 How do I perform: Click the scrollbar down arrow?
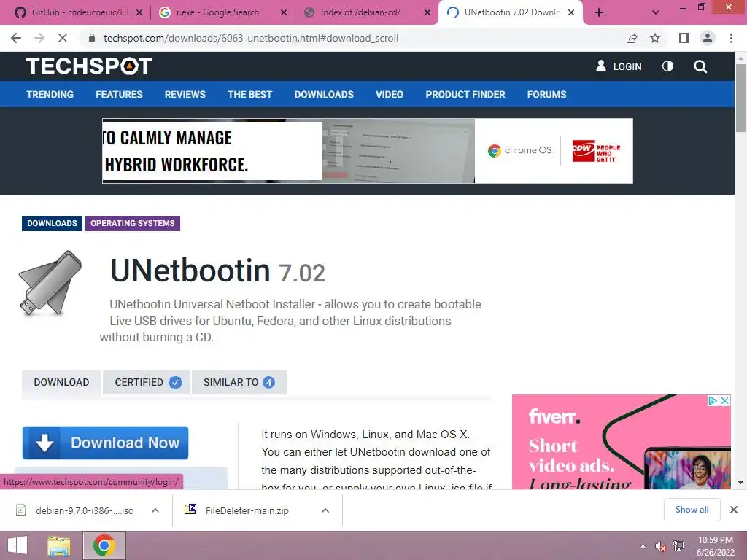(740, 483)
